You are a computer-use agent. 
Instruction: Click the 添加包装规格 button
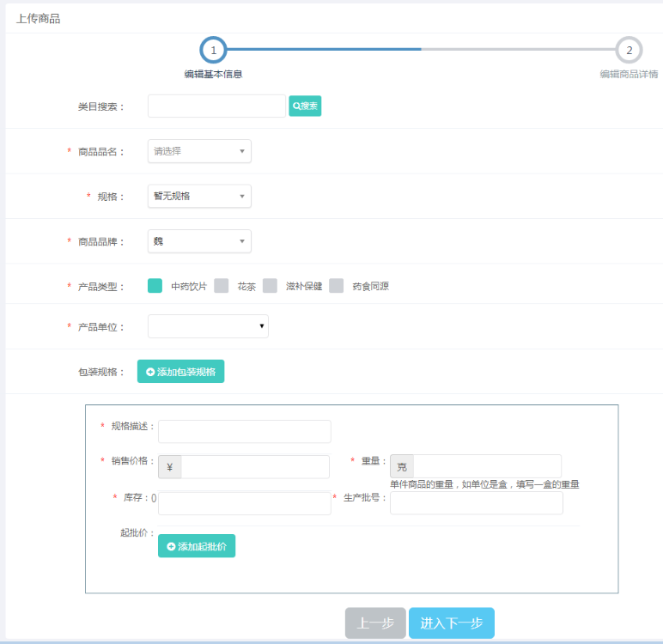pyautogui.click(x=180, y=371)
